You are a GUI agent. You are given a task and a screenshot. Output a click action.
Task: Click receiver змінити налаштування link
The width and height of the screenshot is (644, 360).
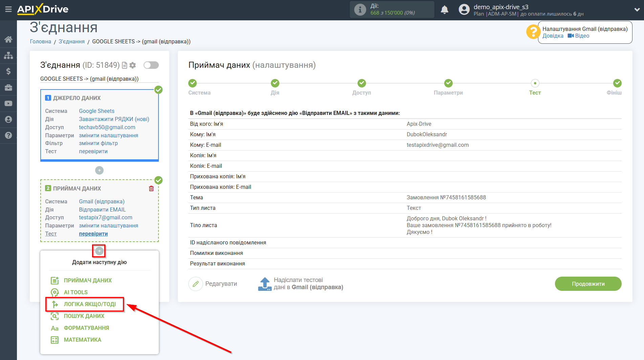109,225
